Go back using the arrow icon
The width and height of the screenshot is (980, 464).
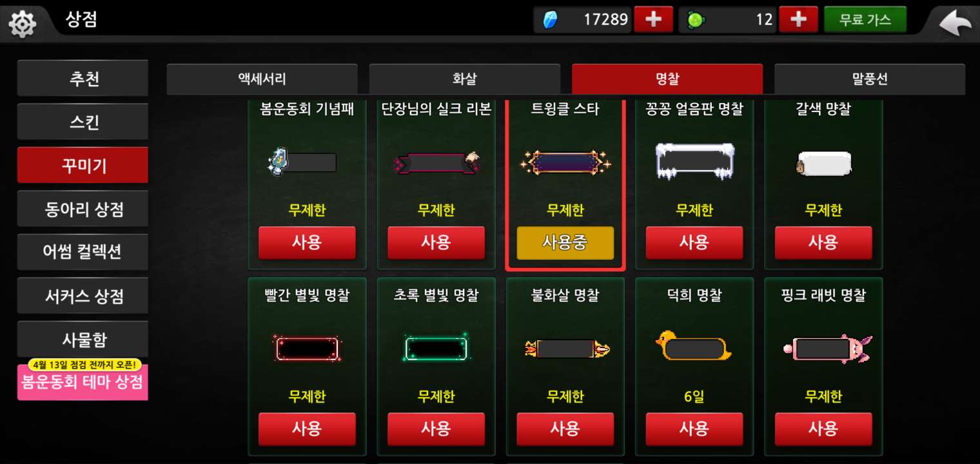pos(955,23)
